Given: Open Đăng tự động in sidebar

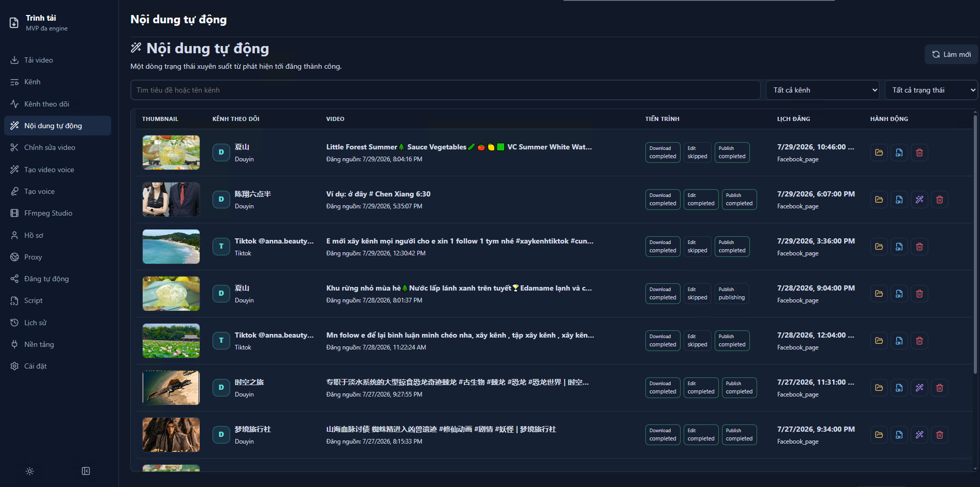Looking at the screenshot, I should 57,279.
